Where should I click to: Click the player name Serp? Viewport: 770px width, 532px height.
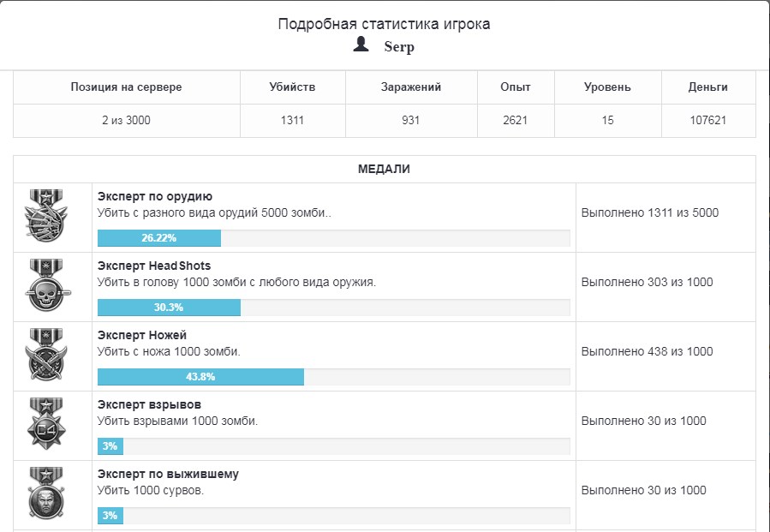click(399, 46)
